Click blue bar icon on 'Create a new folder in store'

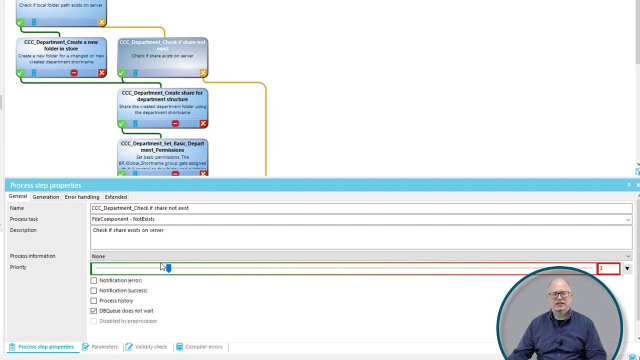[34, 73]
